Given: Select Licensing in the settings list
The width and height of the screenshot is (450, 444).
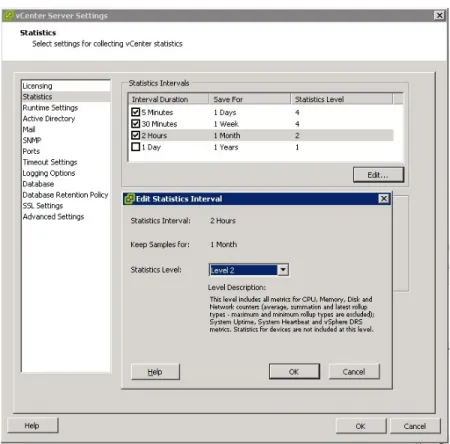Looking at the screenshot, I should [x=37, y=86].
